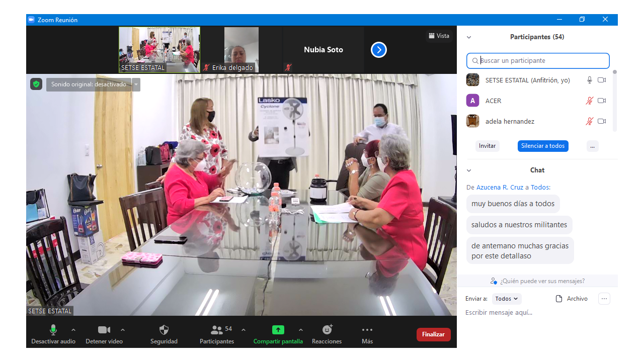This screenshot has width=644, height=362.
Task: Click adela hernandez muted microphone icon
Action: [x=590, y=121]
